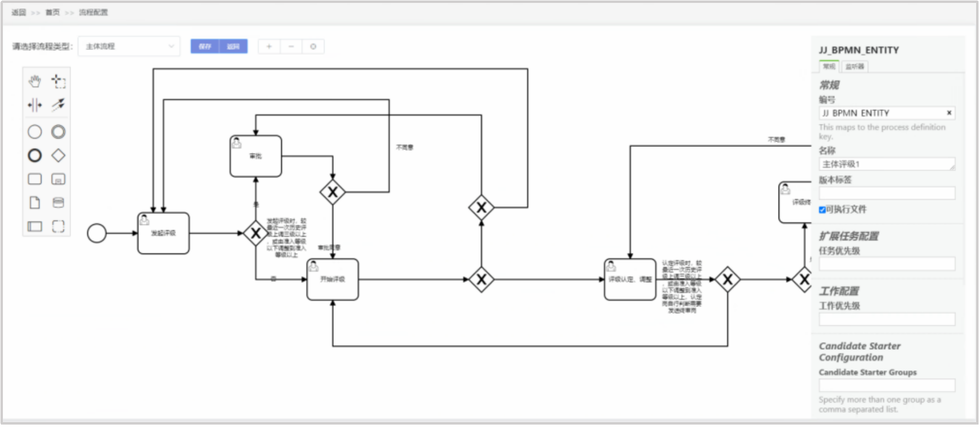
Task: Create a start event from the palette
Action: click(x=35, y=132)
